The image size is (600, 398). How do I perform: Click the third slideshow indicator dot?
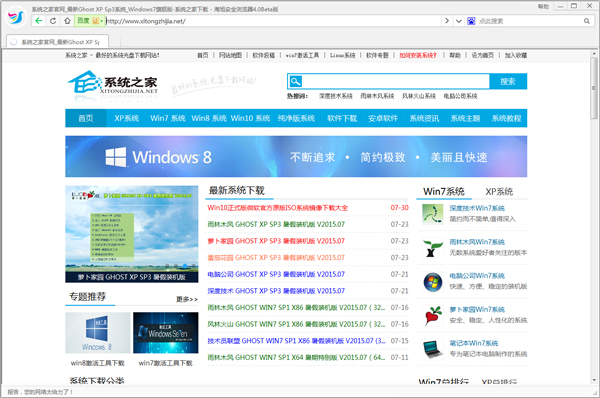click(x=185, y=266)
